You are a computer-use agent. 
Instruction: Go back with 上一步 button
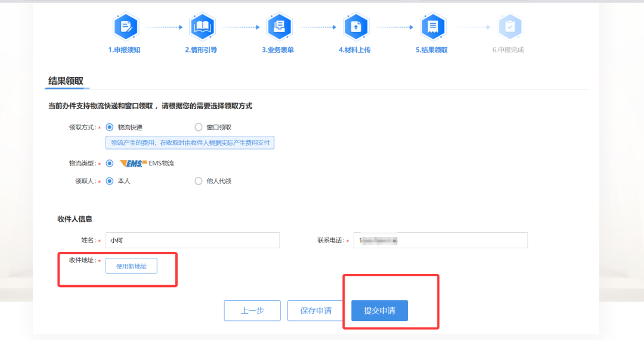point(252,311)
